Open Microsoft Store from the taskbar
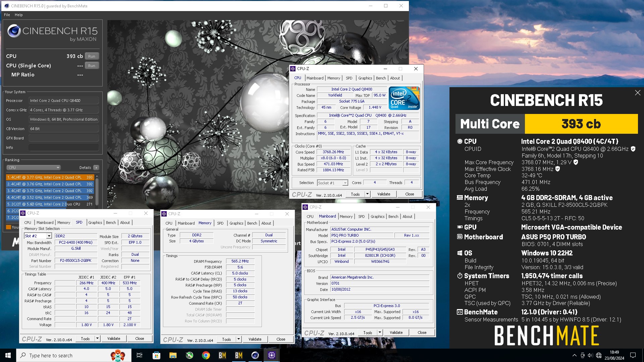The height and width of the screenshot is (362, 644). click(x=156, y=355)
